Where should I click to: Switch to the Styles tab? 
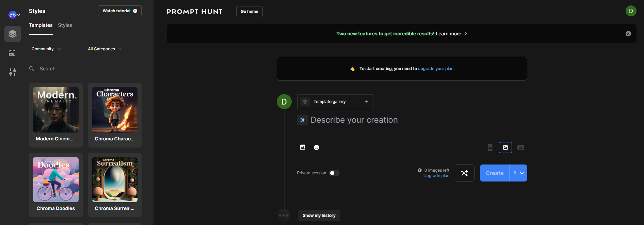(65, 25)
